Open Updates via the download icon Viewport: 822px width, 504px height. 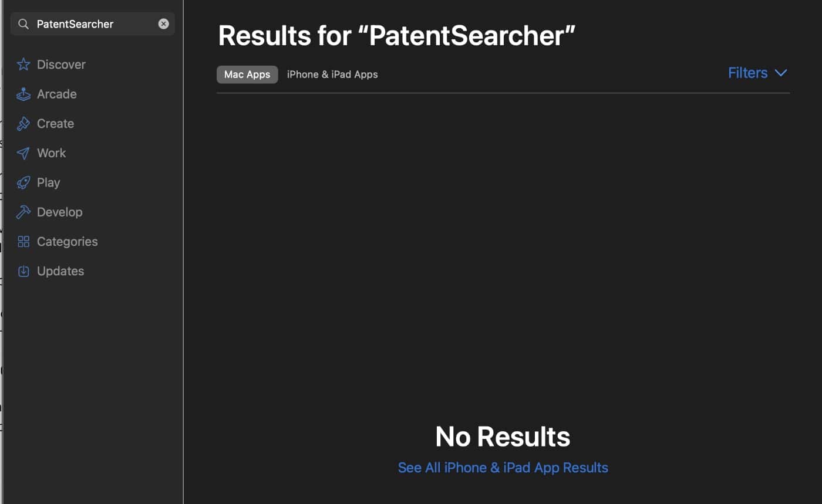[23, 271]
